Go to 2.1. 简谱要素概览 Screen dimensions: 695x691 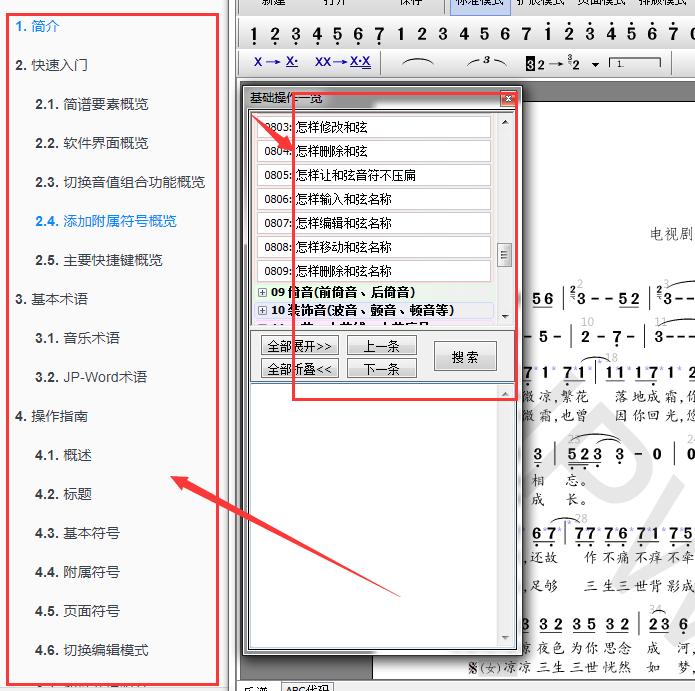[92, 104]
